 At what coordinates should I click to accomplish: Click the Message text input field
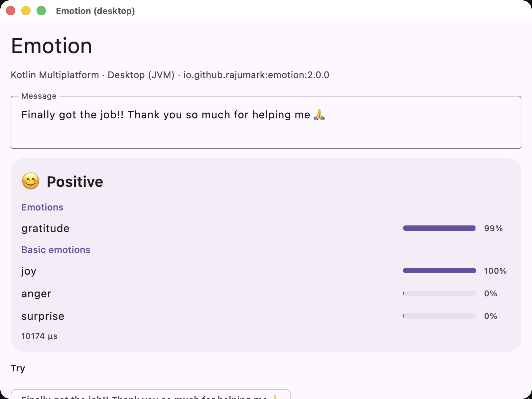pyautogui.click(x=266, y=122)
